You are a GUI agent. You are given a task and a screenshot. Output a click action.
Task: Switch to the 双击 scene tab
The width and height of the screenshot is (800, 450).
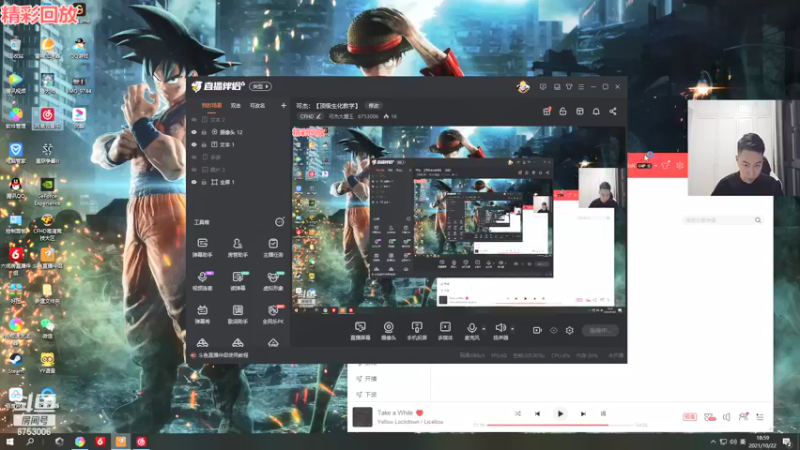236,106
